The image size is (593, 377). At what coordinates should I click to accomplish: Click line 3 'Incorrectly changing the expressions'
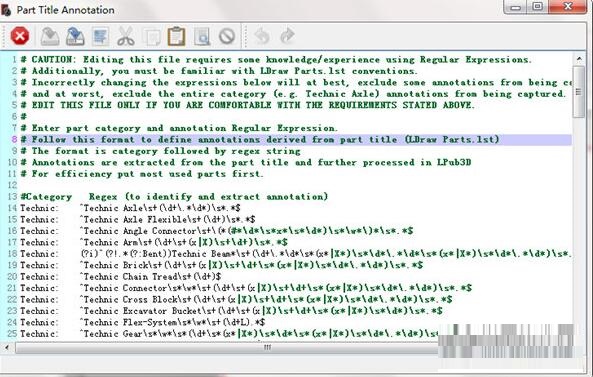[296, 82]
